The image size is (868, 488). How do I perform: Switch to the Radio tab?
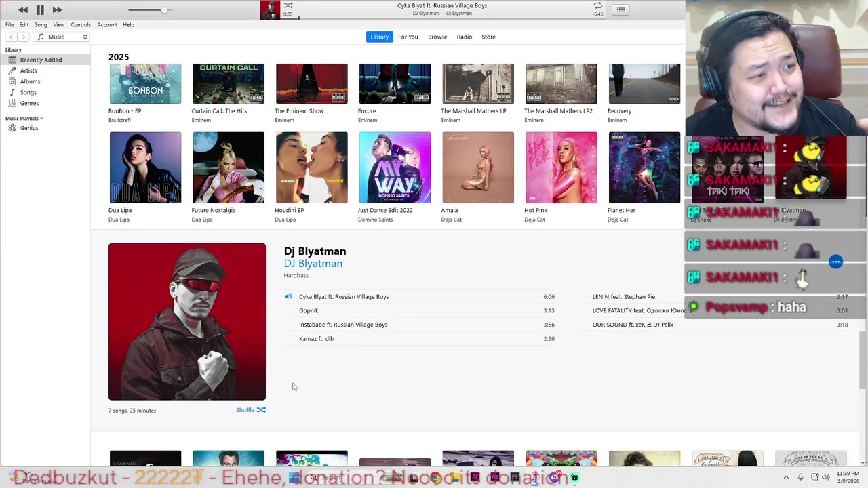point(465,37)
